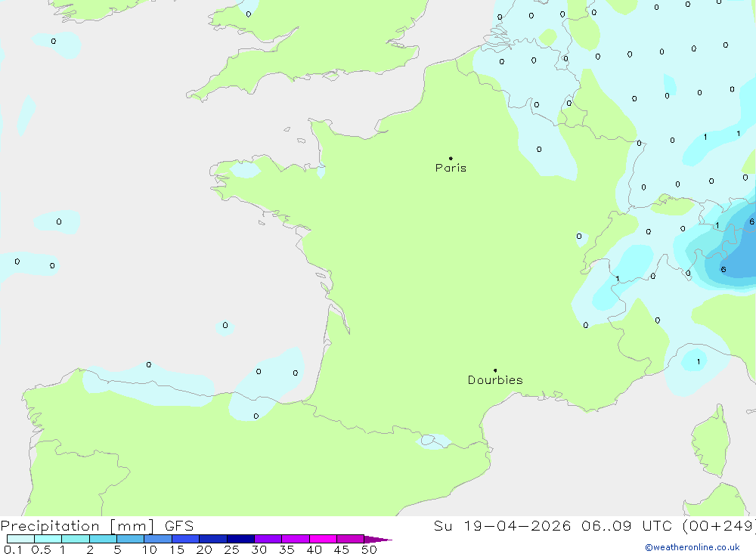Click the Dourbies dot marker on the map
The width and height of the screenshot is (756, 554).
click(x=495, y=370)
